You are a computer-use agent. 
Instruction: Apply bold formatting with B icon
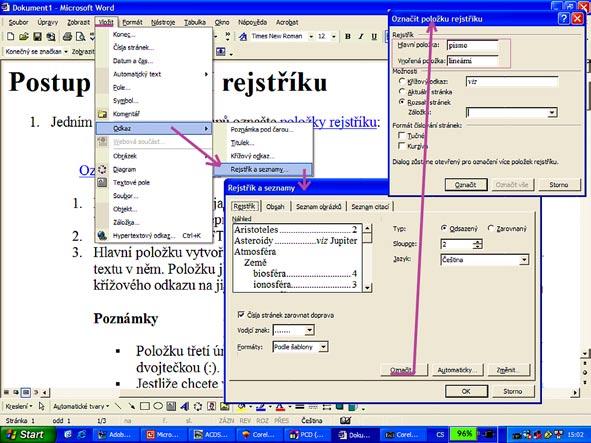click(x=348, y=37)
